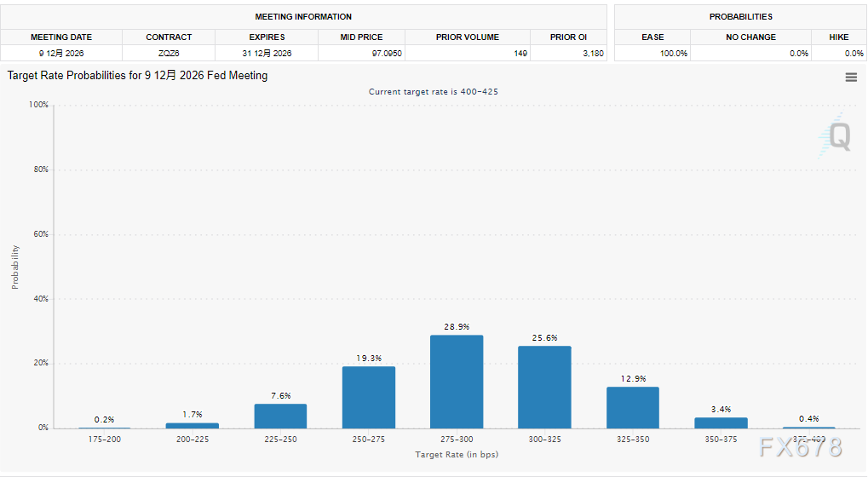Select the ZQZ6 contract cell
Screen dimensions: 868x477
pos(169,53)
